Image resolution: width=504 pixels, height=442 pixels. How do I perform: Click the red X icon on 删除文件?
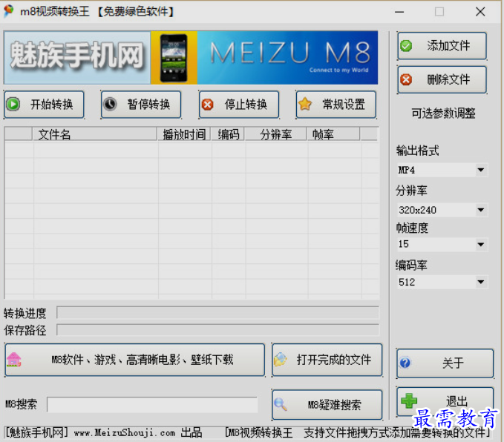click(x=406, y=79)
